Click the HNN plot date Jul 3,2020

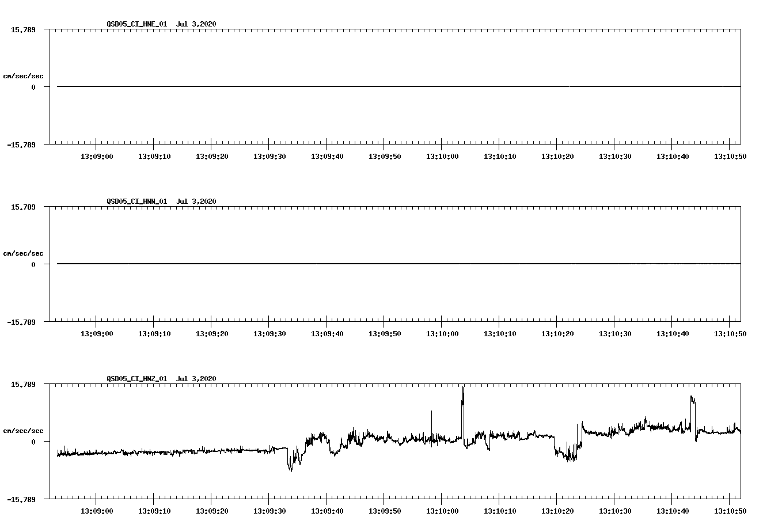point(196,201)
